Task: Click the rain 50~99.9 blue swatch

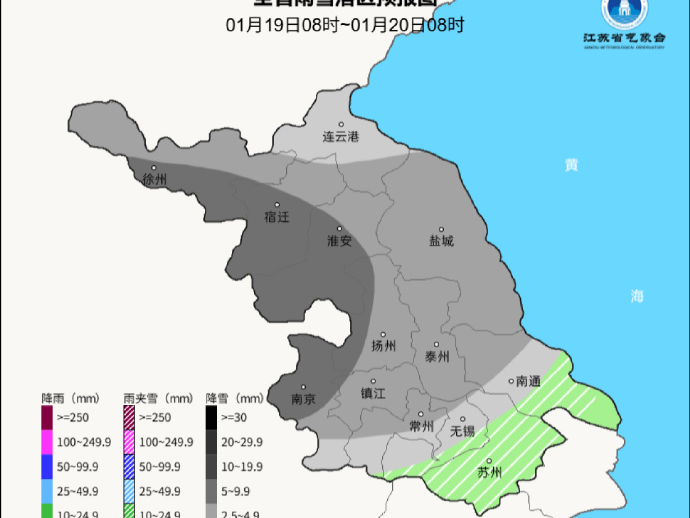Action: click(47, 465)
